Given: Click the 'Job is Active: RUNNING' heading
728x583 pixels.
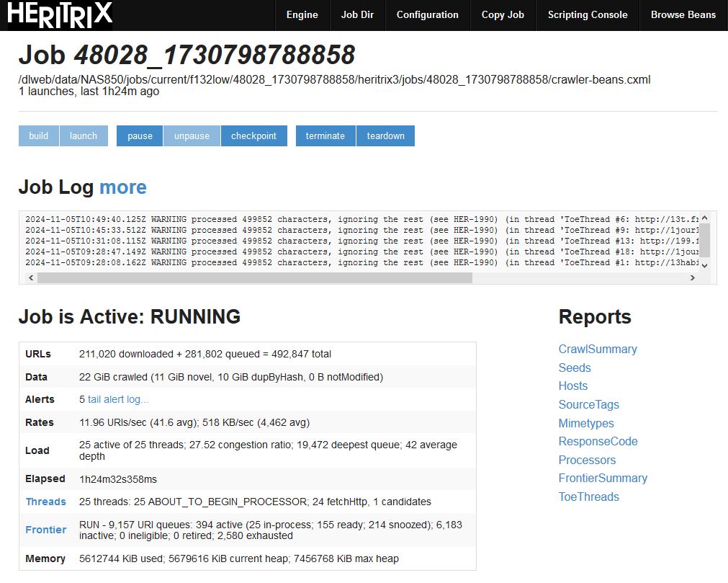Looking at the screenshot, I should tap(130, 317).
